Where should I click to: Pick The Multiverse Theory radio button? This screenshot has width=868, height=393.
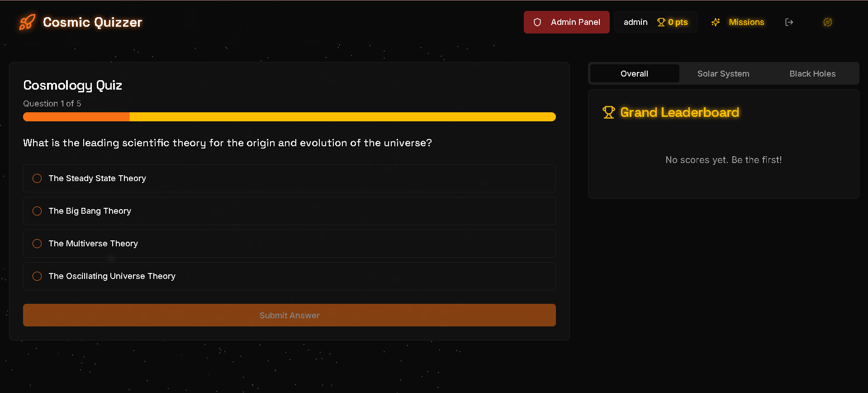(289, 244)
